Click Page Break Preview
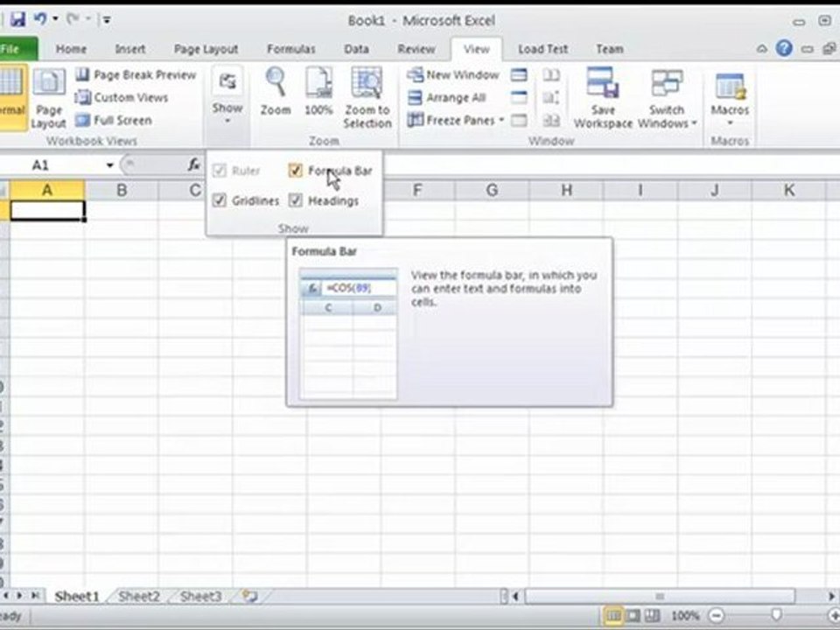840x630 pixels. (x=136, y=75)
